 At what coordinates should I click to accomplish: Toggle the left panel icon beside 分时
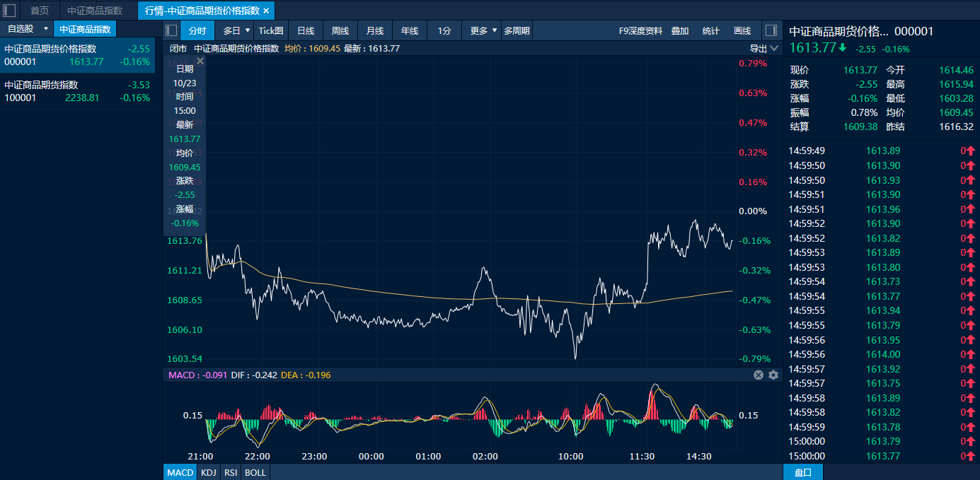(x=171, y=30)
